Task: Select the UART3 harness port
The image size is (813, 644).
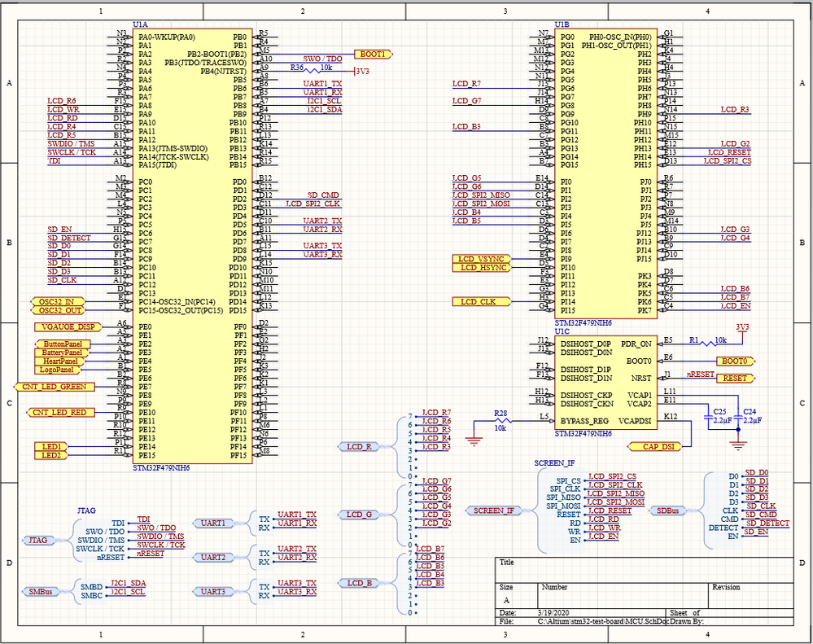Action: point(213,592)
